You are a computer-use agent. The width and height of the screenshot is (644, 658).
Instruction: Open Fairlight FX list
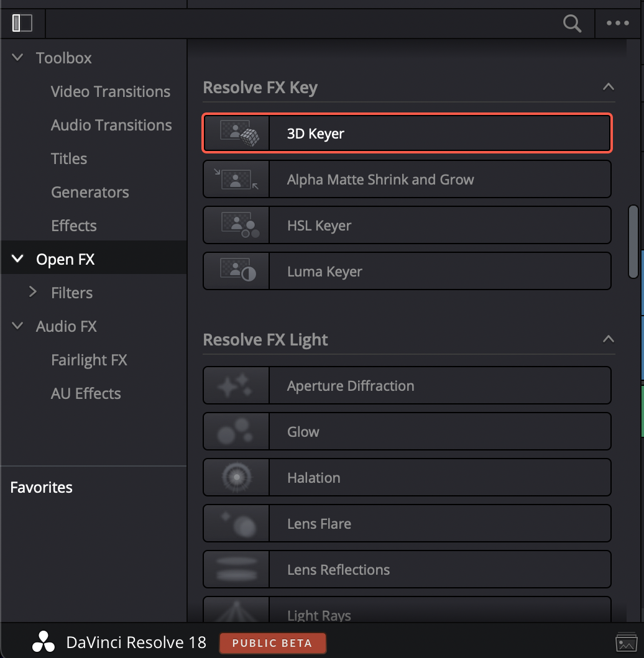tap(89, 360)
